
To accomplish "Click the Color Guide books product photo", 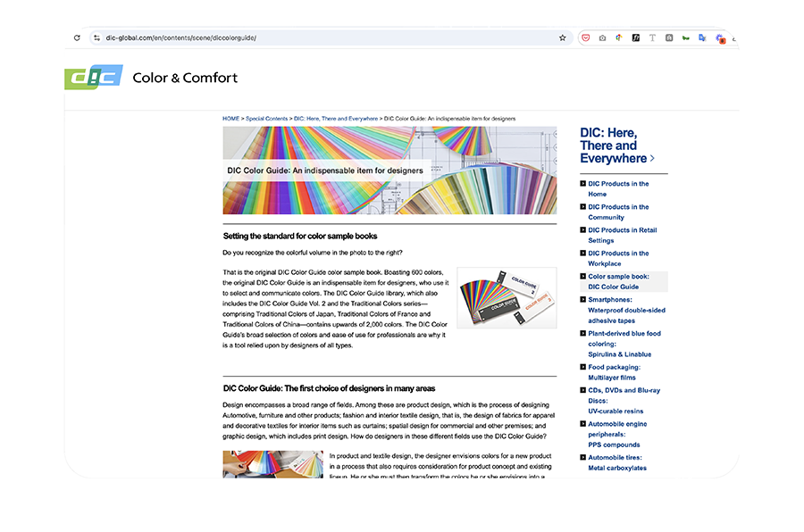I will point(507,299).
